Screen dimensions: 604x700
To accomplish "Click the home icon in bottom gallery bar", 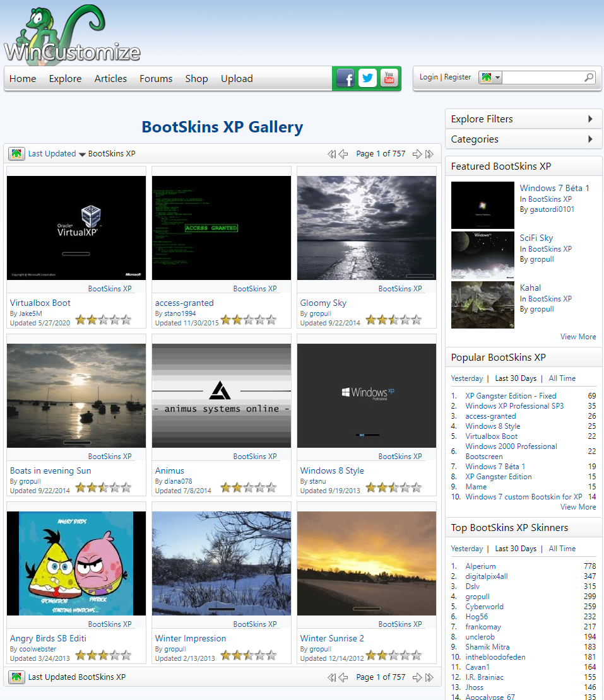I will 16,677.
